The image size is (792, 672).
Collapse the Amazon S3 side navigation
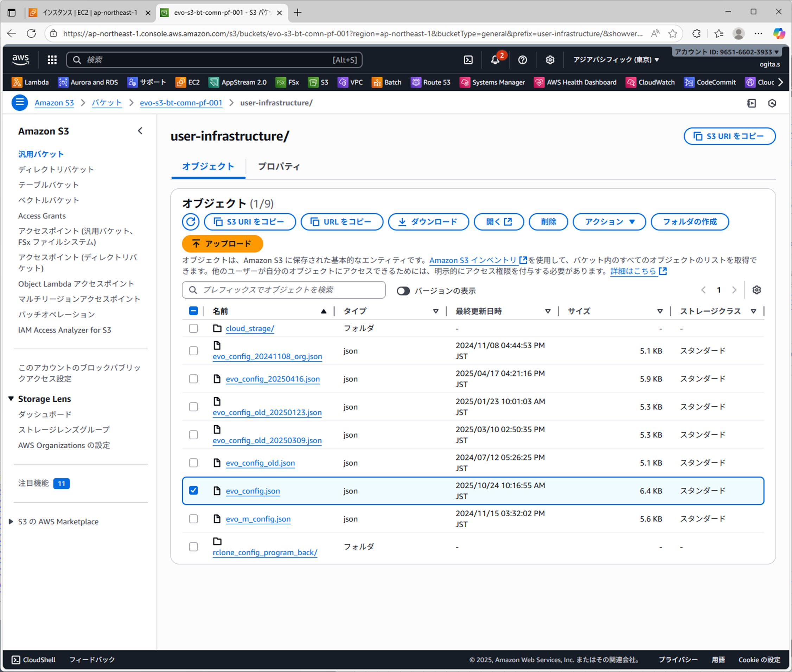pos(140,131)
